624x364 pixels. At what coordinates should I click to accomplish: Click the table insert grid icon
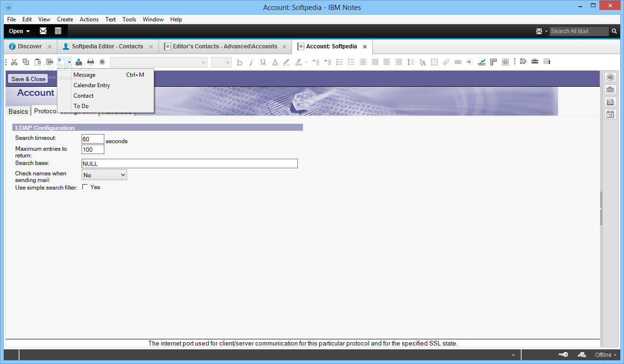click(x=434, y=62)
